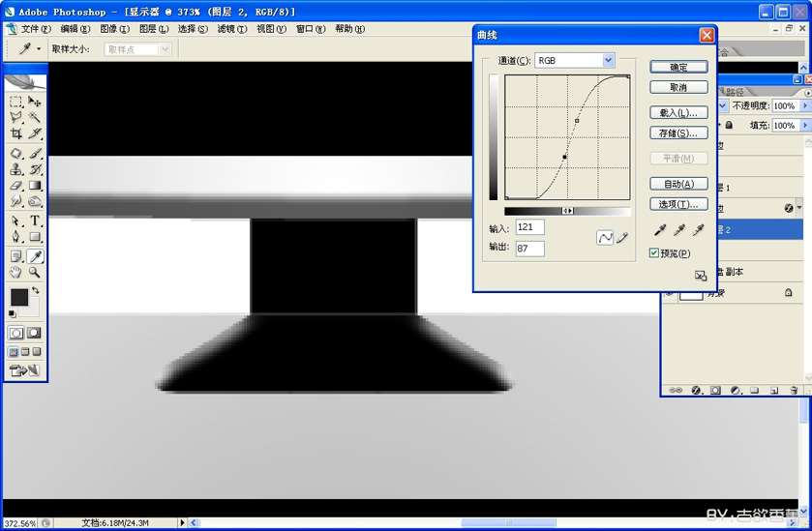Select the Hand tool

click(16, 273)
